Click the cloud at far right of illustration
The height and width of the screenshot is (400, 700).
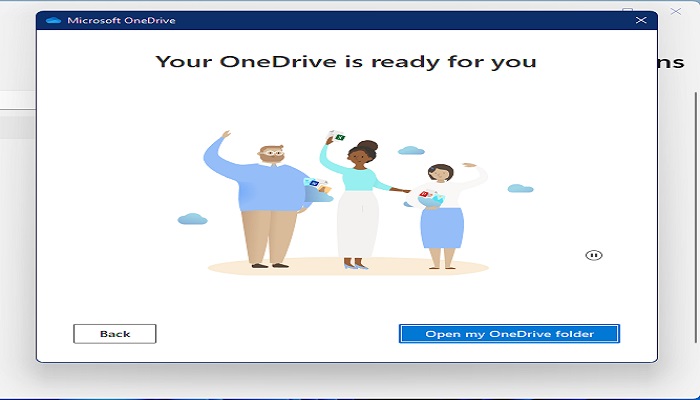pyautogui.click(x=520, y=188)
